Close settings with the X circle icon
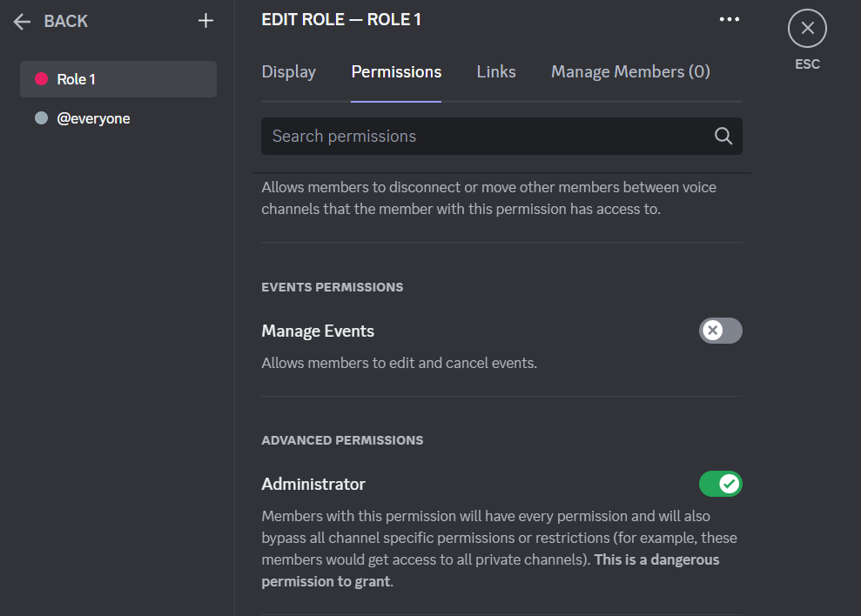861x616 pixels. click(807, 29)
